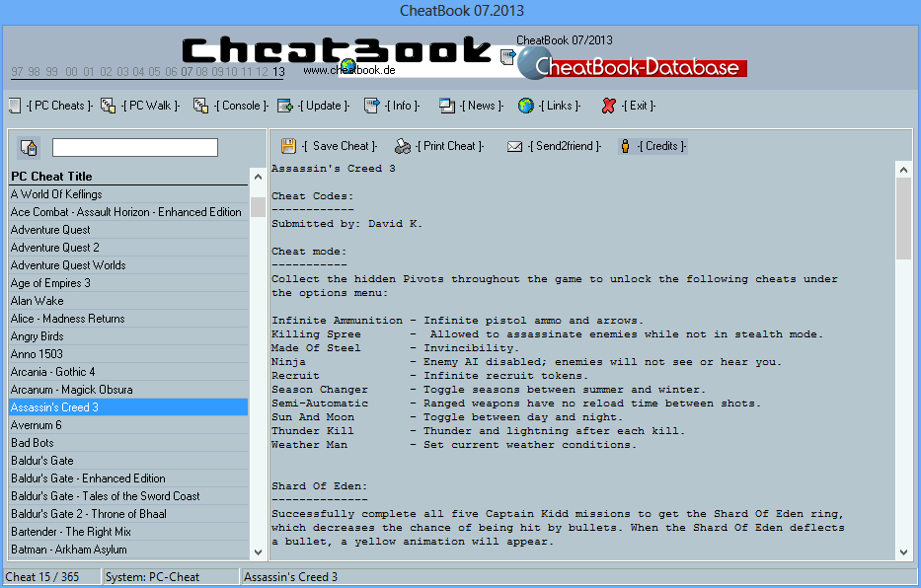
Task: Click the Print Cheat printer icon
Action: [x=403, y=146]
